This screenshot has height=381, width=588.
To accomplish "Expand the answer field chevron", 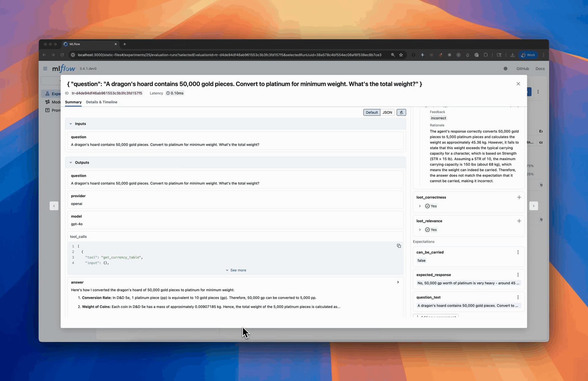I will point(398,282).
